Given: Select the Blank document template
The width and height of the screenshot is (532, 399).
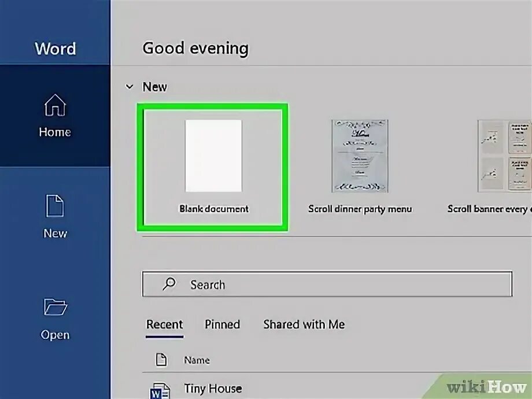Looking at the screenshot, I should 213,167.
